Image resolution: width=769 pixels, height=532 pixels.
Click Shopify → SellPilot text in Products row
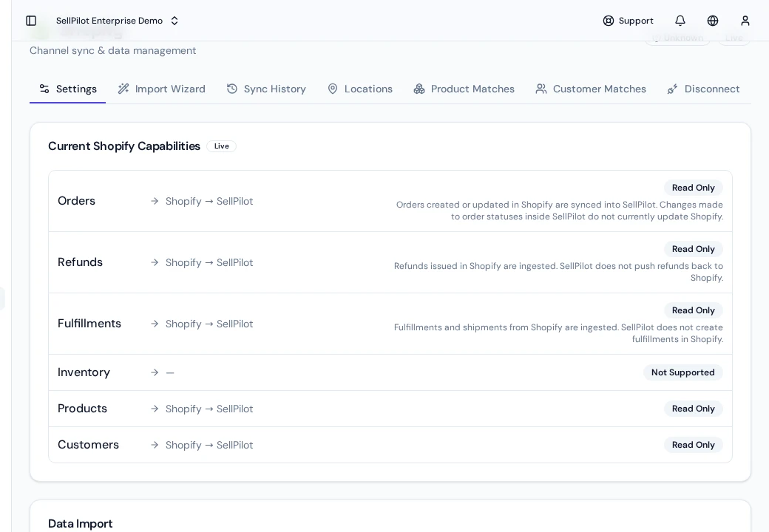[x=209, y=409]
